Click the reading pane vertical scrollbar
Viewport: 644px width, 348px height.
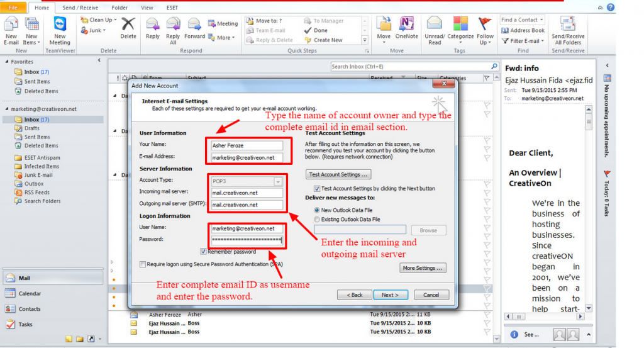point(589,209)
